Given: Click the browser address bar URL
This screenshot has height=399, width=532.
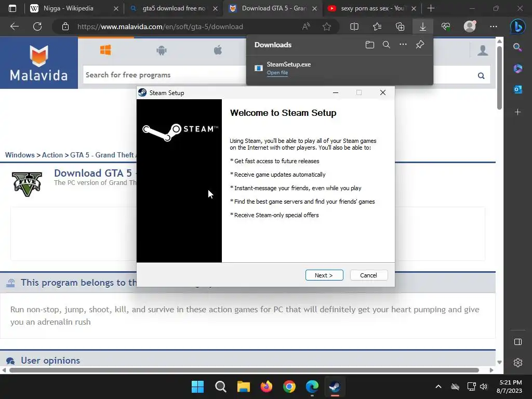Looking at the screenshot, I should pyautogui.click(x=160, y=26).
